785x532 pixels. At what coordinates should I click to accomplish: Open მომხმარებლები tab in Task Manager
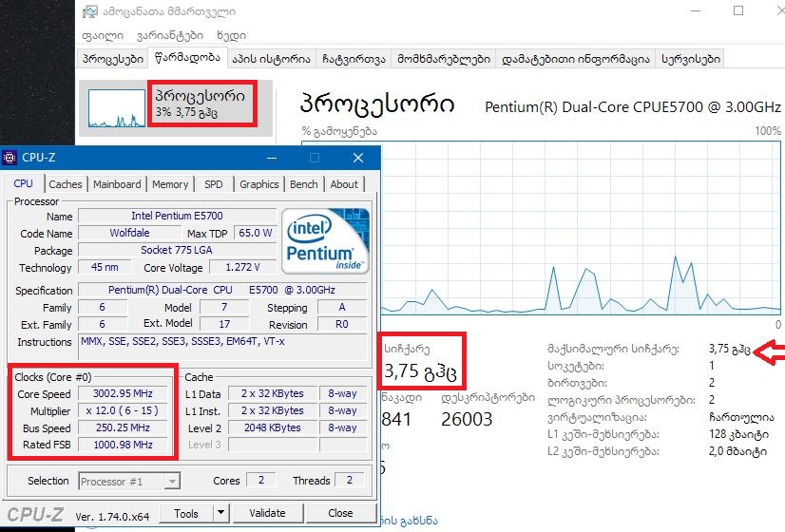pos(444,59)
